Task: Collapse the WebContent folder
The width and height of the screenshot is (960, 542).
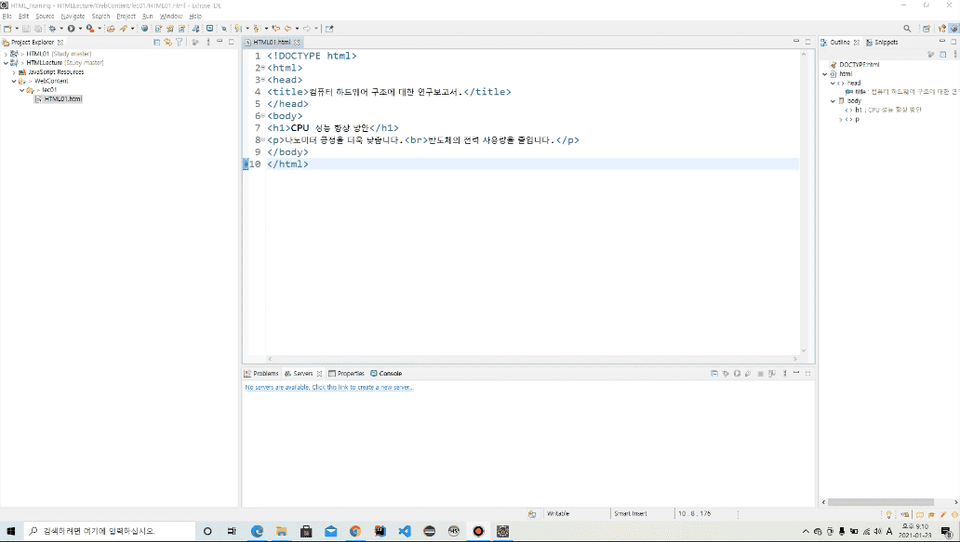Action: click(x=14, y=81)
